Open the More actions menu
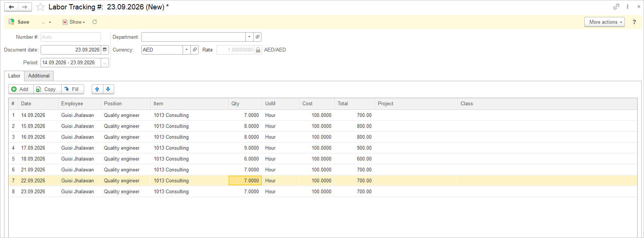 coord(605,22)
